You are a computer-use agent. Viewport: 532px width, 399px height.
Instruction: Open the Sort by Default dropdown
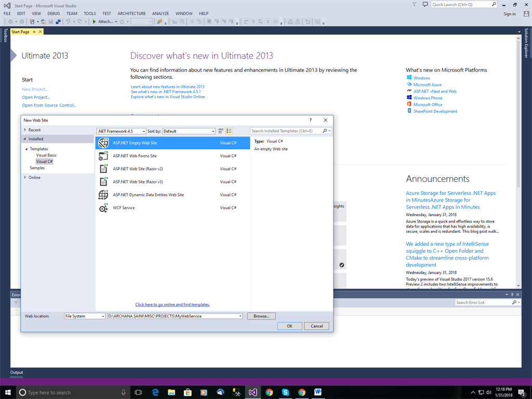click(x=189, y=131)
